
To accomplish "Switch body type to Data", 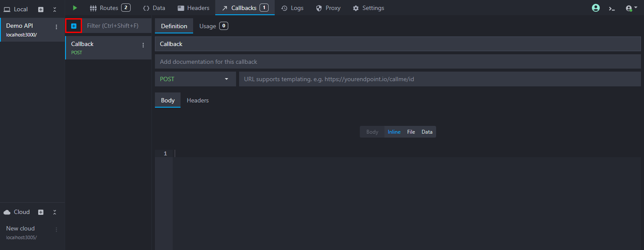I will click(427, 132).
